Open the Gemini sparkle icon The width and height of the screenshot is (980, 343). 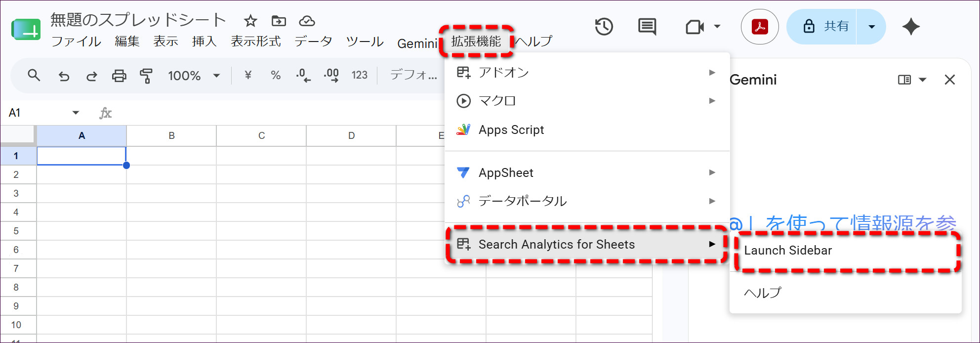pyautogui.click(x=910, y=27)
